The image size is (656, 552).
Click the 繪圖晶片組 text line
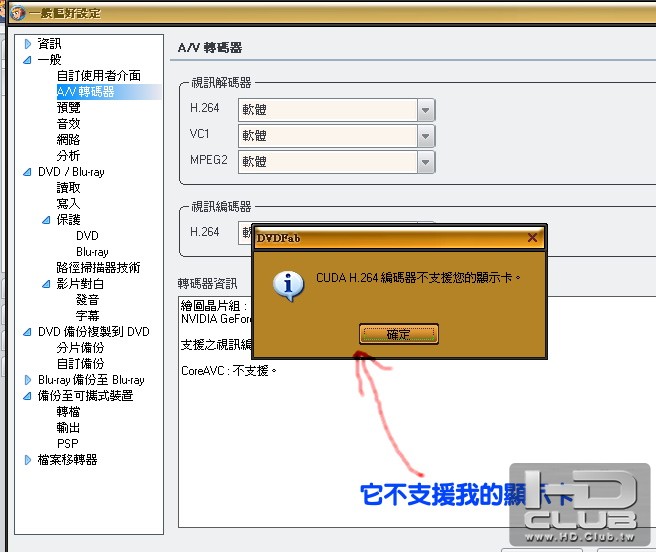point(214,306)
